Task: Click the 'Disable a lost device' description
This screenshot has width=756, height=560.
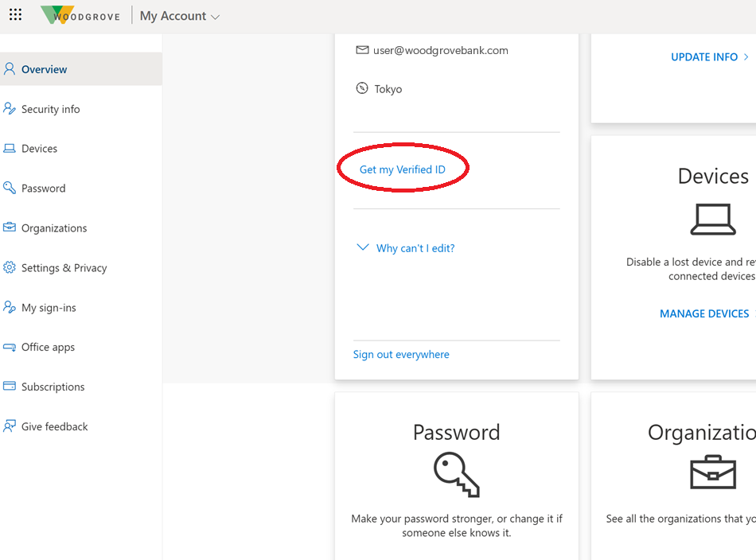Action: pyautogui.click(x=691, y=269)
